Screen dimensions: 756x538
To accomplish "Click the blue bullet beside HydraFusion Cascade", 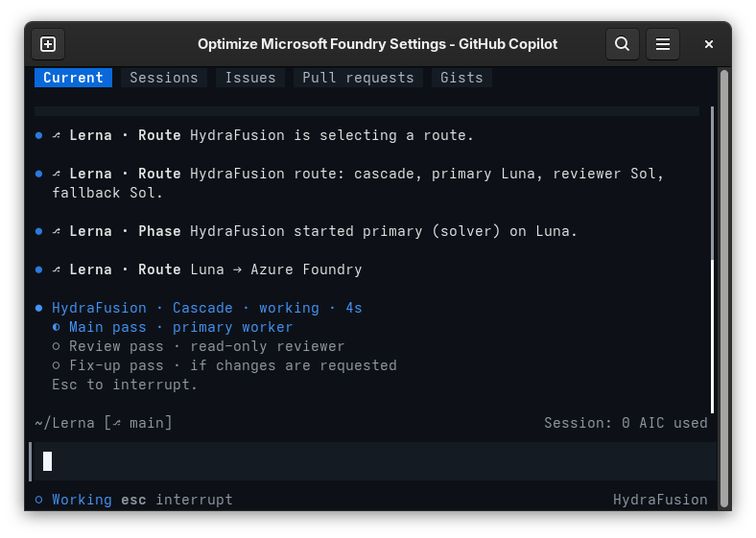I will pyautogui.click(x=39, y=308).
